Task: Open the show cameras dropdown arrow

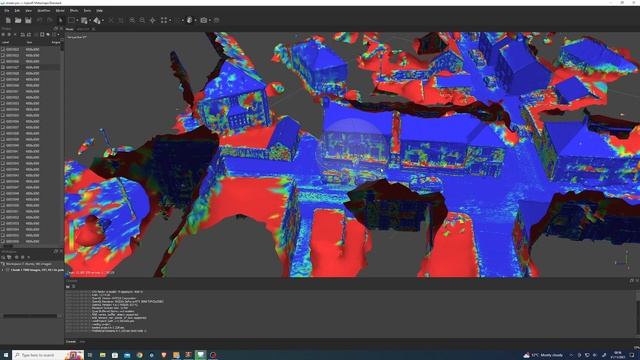Action: (209, 20)
